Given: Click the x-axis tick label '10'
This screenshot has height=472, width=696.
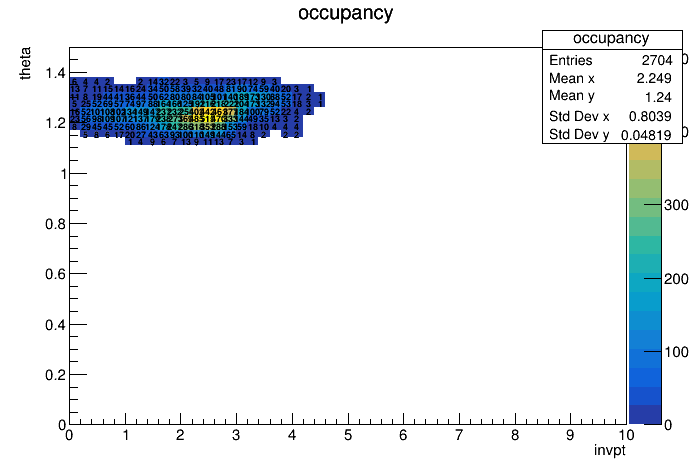Looking at the screenshot, I should 626,434.
